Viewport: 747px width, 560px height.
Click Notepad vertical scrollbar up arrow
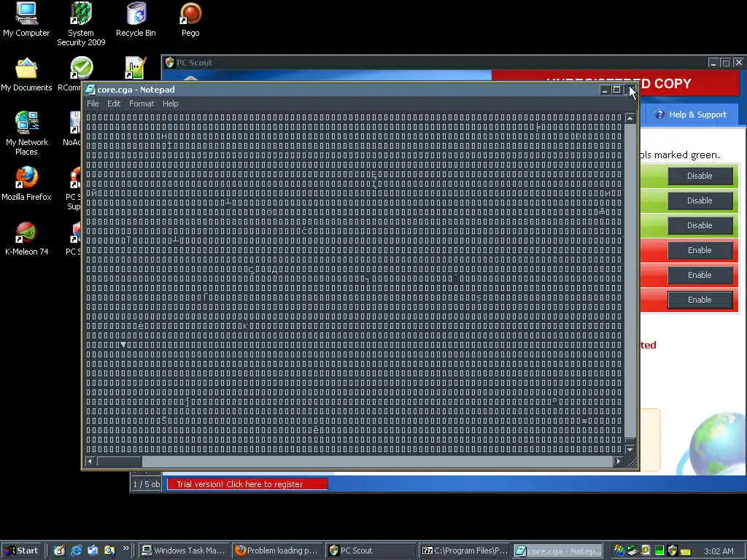pyautogui.click(x=630, y=118)
